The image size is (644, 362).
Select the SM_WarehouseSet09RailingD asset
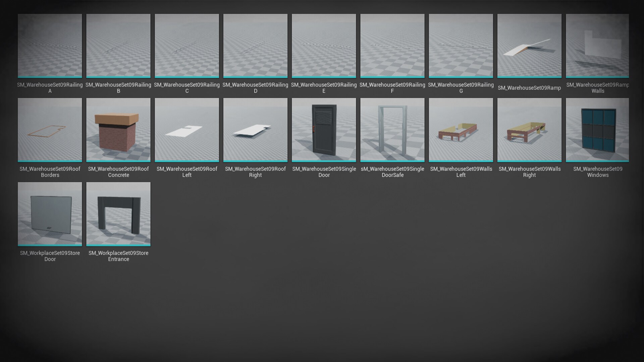[x=255, y=46]
